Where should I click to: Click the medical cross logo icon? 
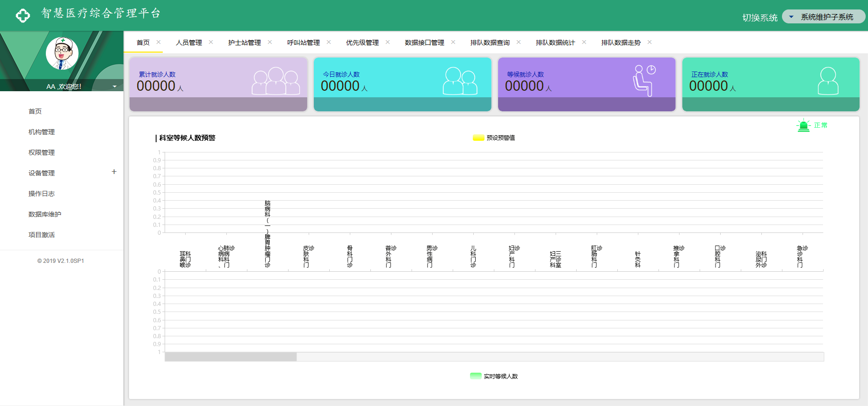22,15
